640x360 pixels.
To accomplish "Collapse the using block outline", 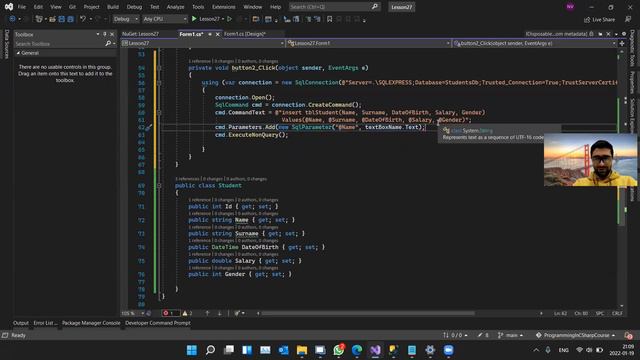I will click(159, 83).
